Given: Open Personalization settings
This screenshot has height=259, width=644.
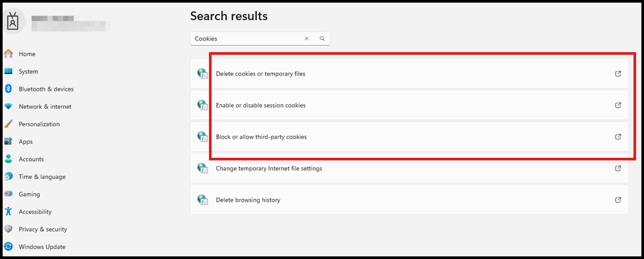Looking at the screenshot, I should [x=39, y=124].
